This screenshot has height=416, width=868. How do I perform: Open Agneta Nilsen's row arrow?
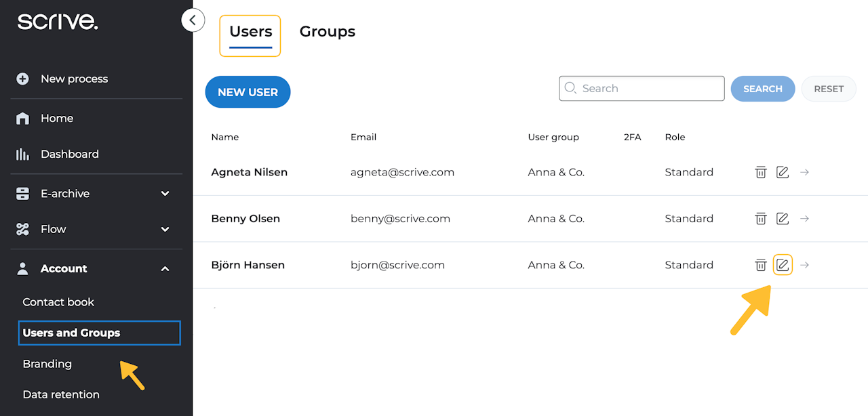804,173
